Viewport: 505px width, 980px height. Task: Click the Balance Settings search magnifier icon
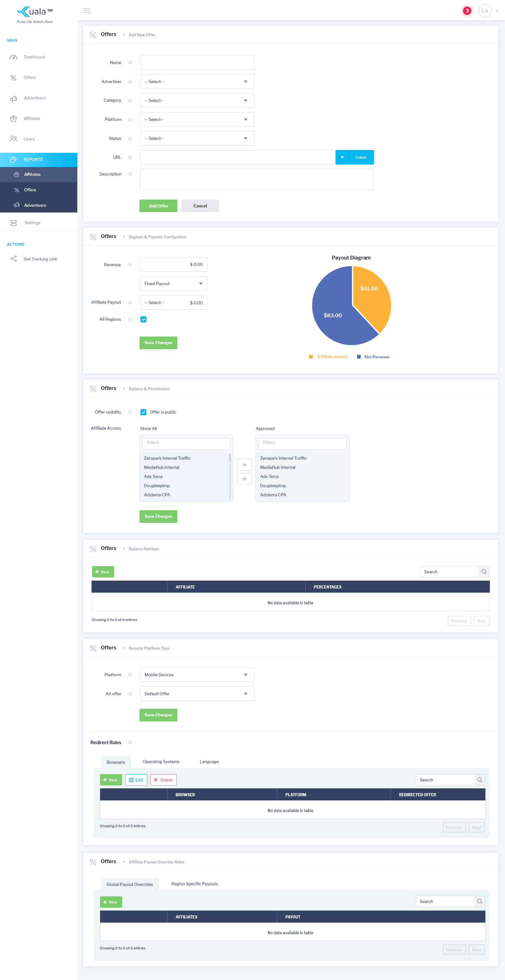point(484,572)
